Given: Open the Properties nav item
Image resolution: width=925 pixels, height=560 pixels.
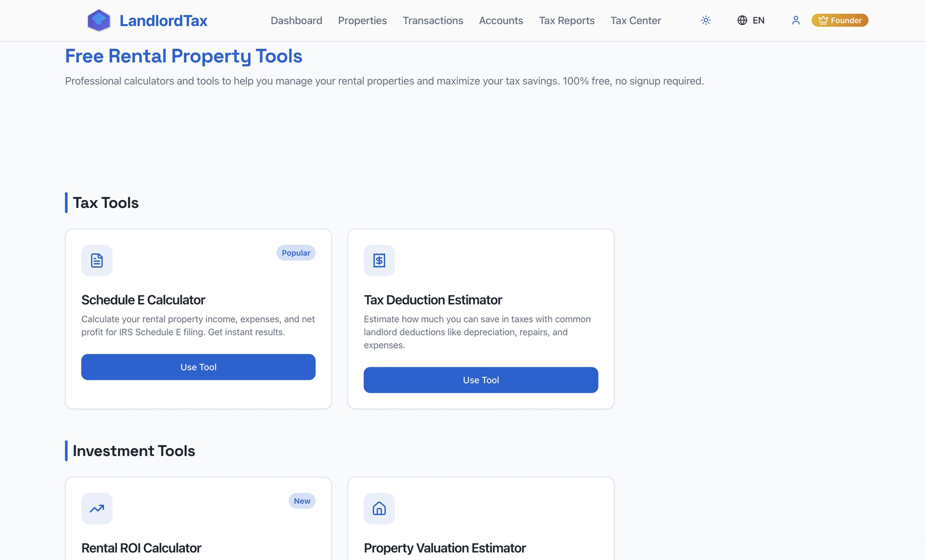Looking at the screenshot, I should [x=362, y=21].
